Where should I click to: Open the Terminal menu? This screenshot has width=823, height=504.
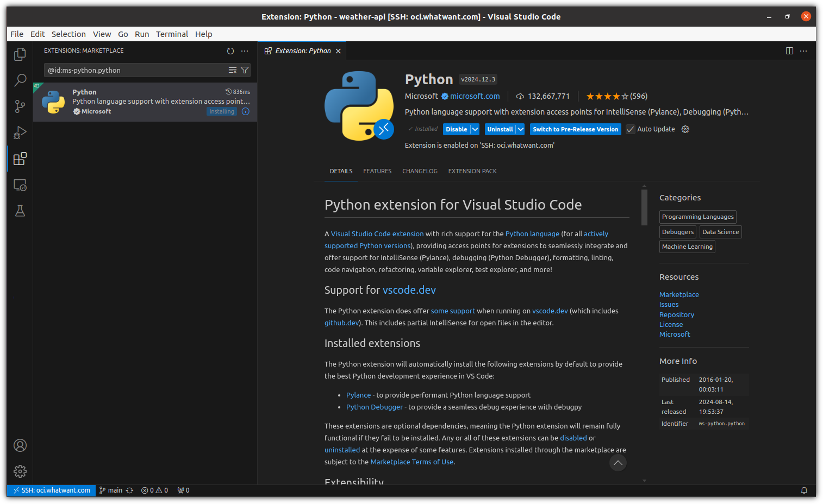172,34
